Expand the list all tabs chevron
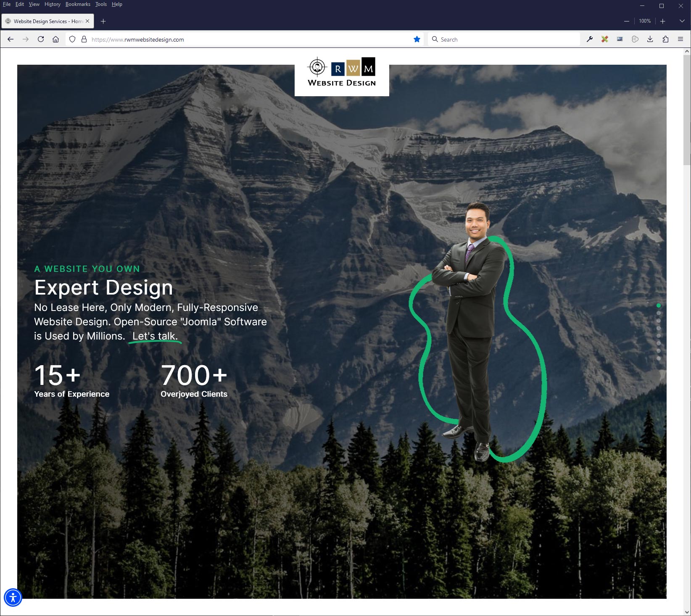The height and width of the screenshot is (616, 691). (682, 21)
